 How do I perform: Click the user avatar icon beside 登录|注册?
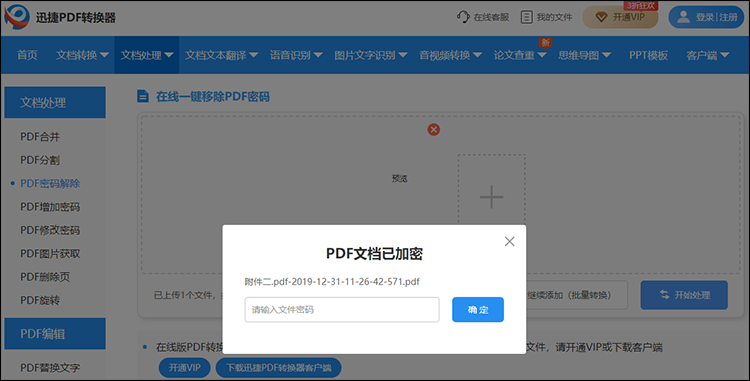(x=684, y=17)
